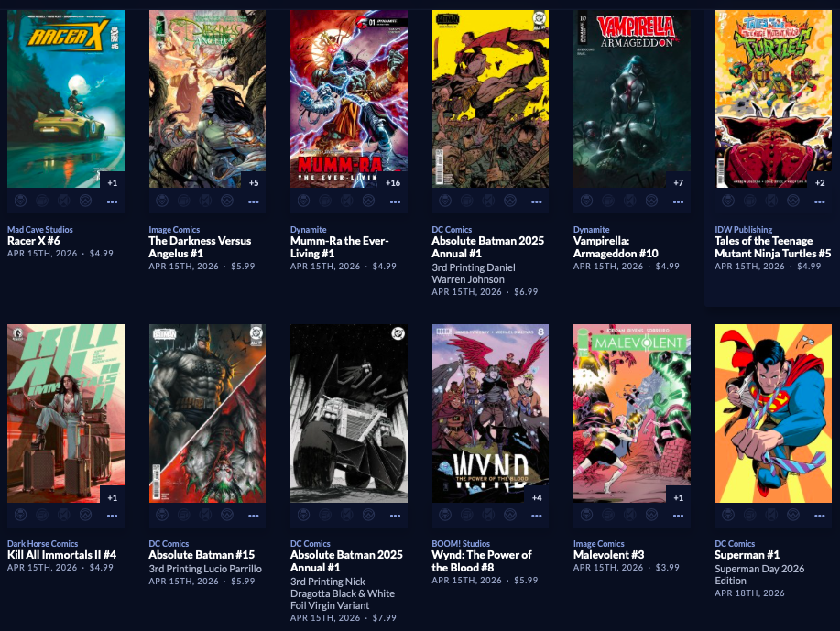This screenshot has height=631, width=840.
Task: Open more options menu under Racer X #6
Action: coord(112,202)
